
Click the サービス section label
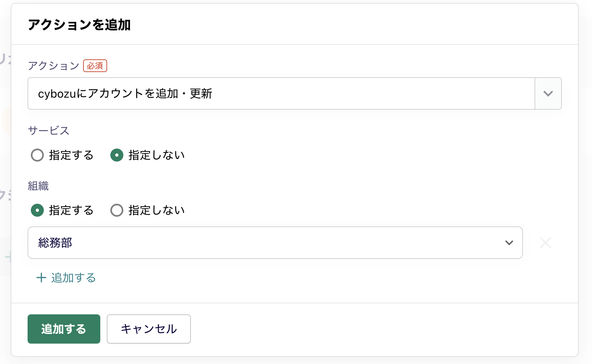click(49, 130)
